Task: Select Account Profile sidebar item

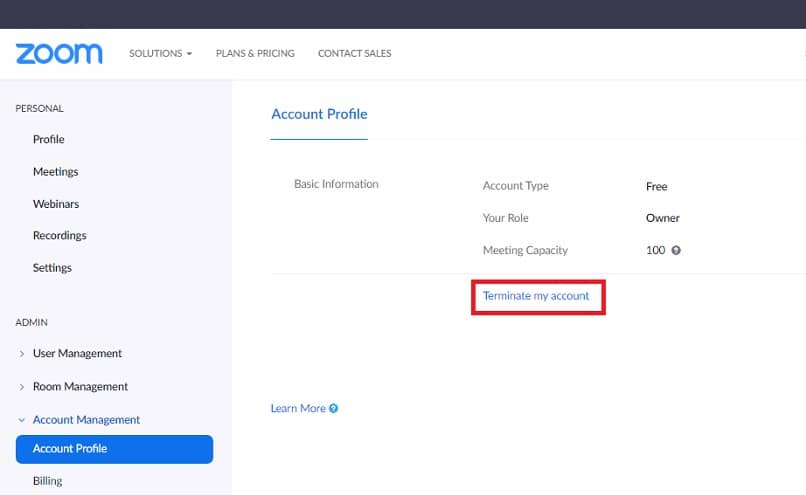Action: pos(114,449)
